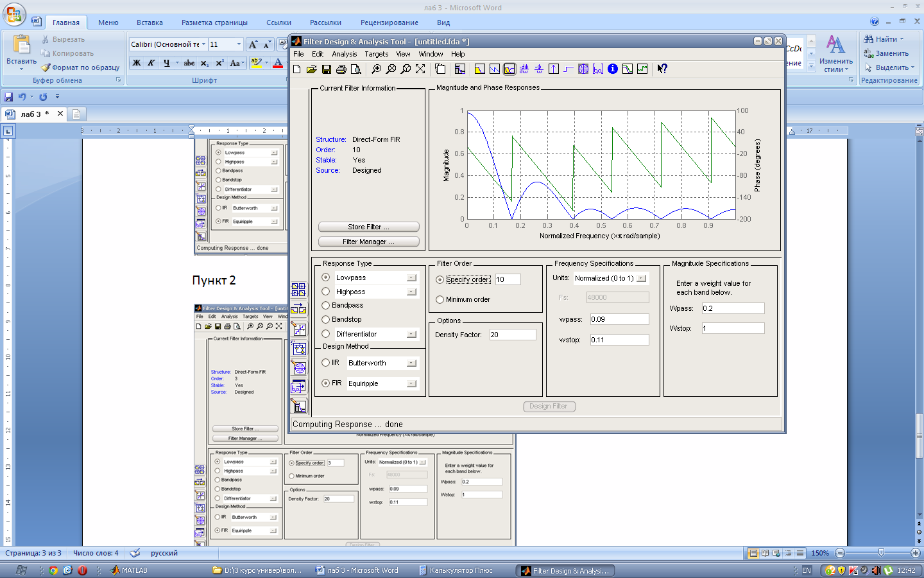Click the Full View restore icon
Screen dimensions: 924x578
click(x=420, y=69)
